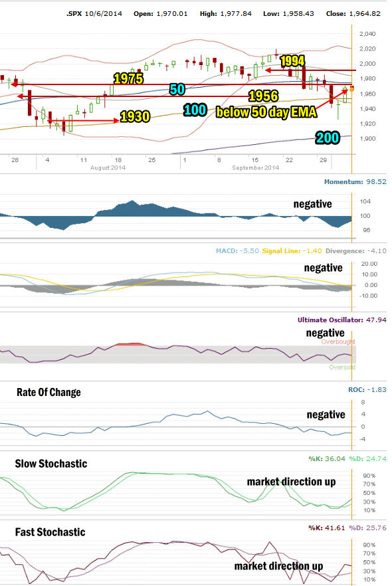Click the 2,040 price axis label
Image resolution: width=392 pixels, height=586 pixels.
[367, 34]
